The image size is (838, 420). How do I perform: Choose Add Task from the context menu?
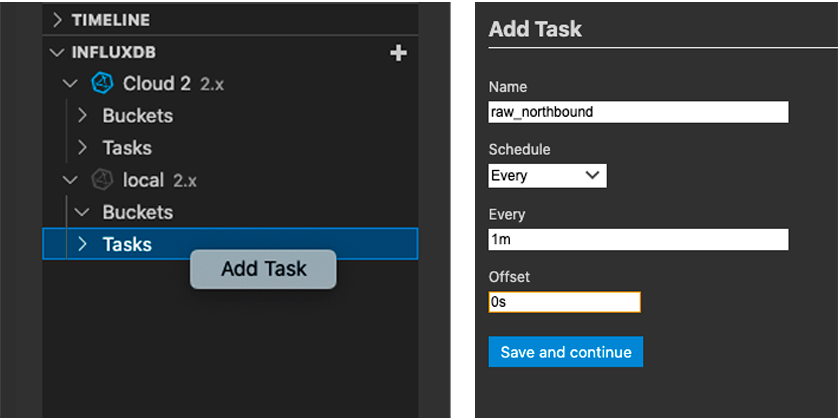click(x=263, y=269)
